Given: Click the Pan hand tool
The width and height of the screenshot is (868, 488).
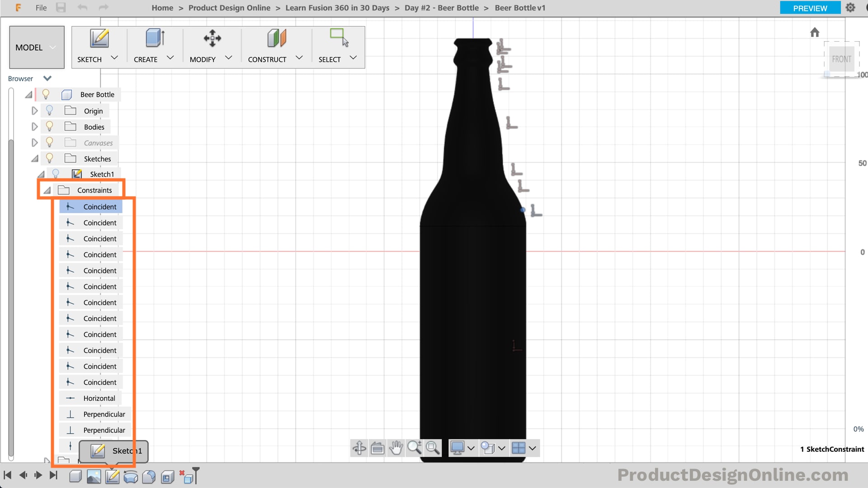Looking at the screenshot, I should pyautogui.click(x=396, y=448).
